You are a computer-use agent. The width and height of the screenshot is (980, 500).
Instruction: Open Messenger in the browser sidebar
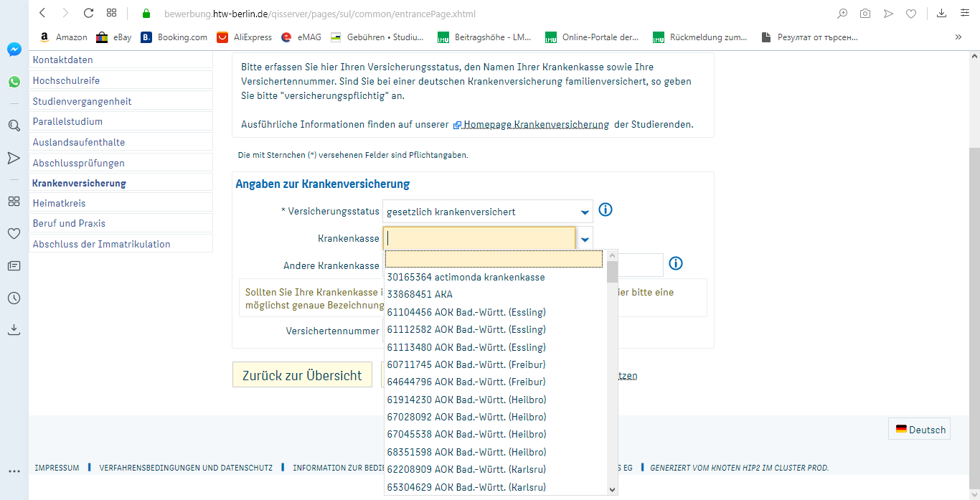(14, 49)
